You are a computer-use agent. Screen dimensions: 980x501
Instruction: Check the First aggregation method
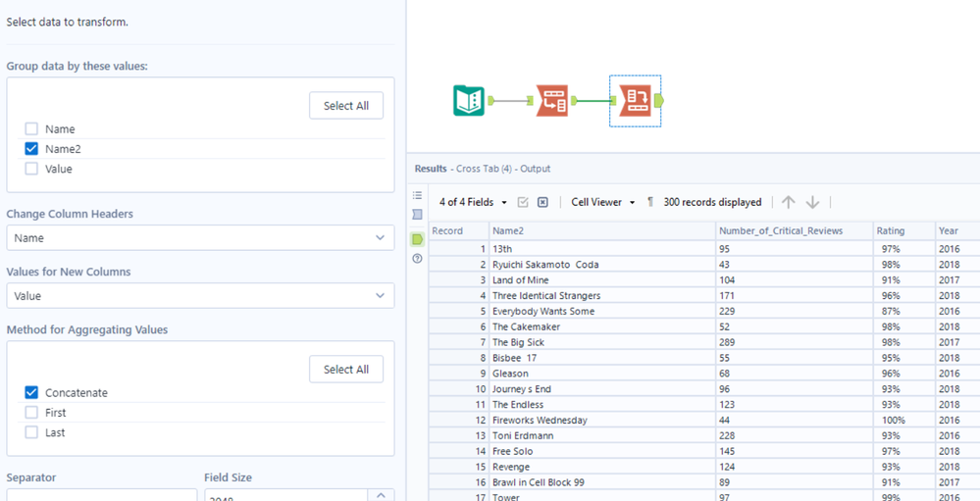click(x=31, y=413)
